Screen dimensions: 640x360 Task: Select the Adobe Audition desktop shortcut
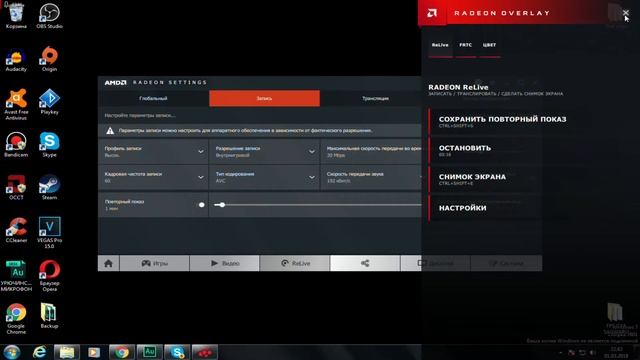[16, 276]
